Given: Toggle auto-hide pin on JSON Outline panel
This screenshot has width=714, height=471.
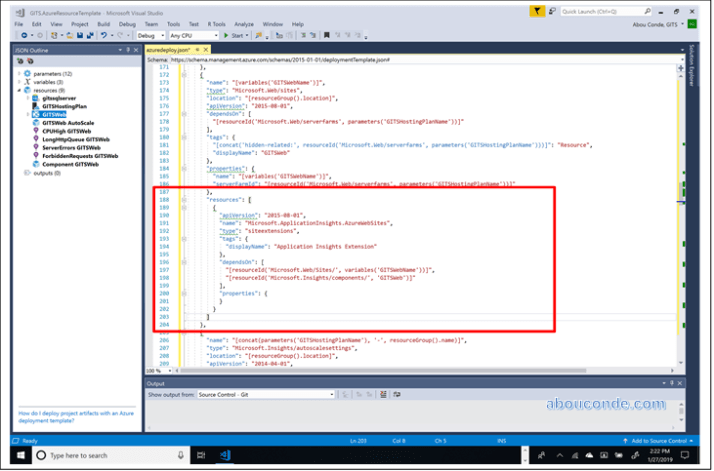Looking at the screenshot, I should point(127,48).
